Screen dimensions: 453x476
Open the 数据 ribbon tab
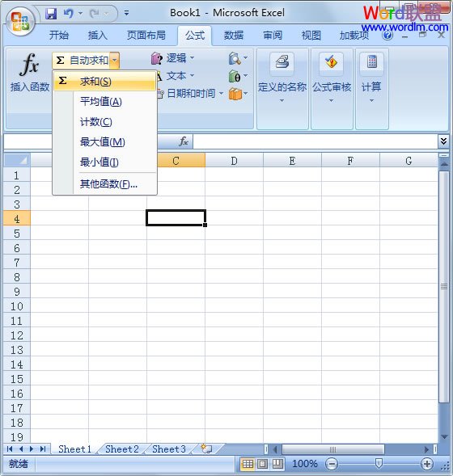(234, 36)
